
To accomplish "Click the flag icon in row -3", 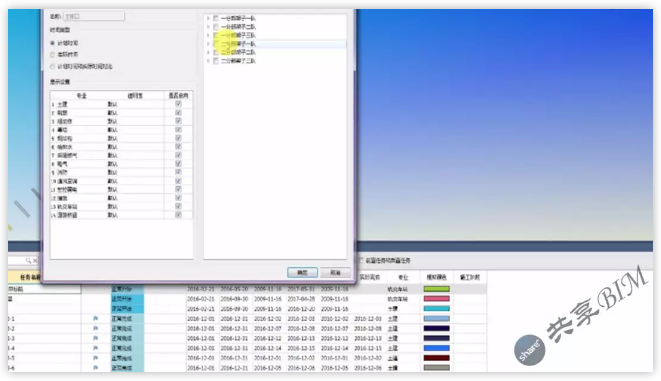I will 95,338.
